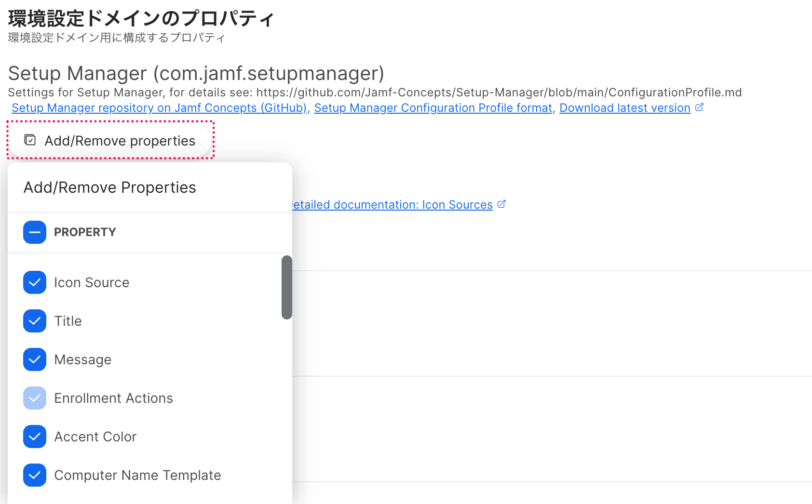Viewport: 812px width, 504px height.
Task: Click the properties list scrollbar thumb
Action: [x=287, y=287]
